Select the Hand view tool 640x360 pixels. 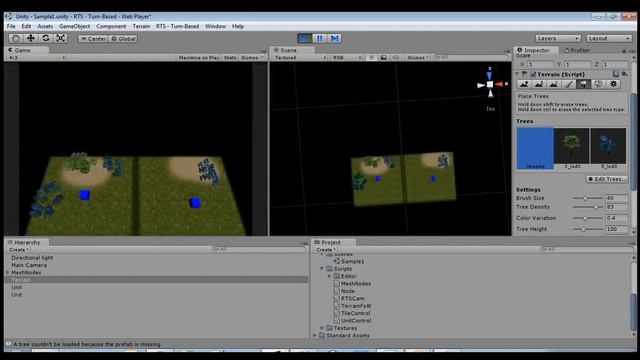pyautogui.click(x=16, y=38)
